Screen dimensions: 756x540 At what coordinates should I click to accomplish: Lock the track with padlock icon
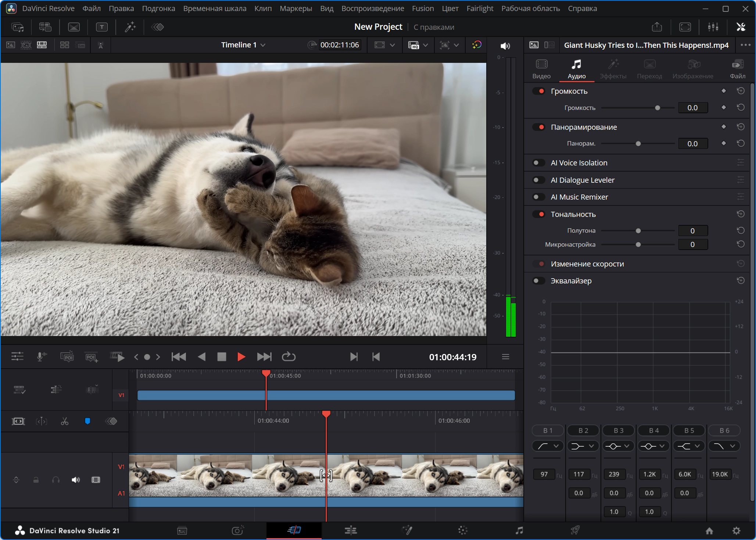click(36, 480)
